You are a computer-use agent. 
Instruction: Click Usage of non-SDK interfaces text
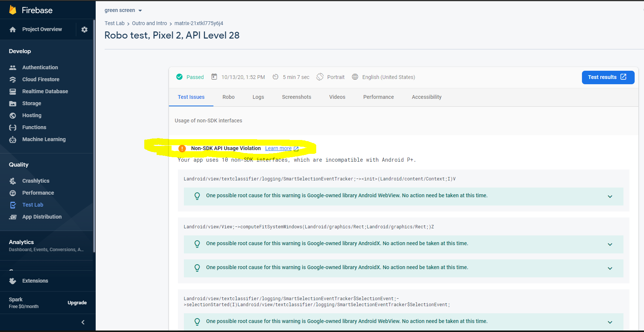point(208,121)
